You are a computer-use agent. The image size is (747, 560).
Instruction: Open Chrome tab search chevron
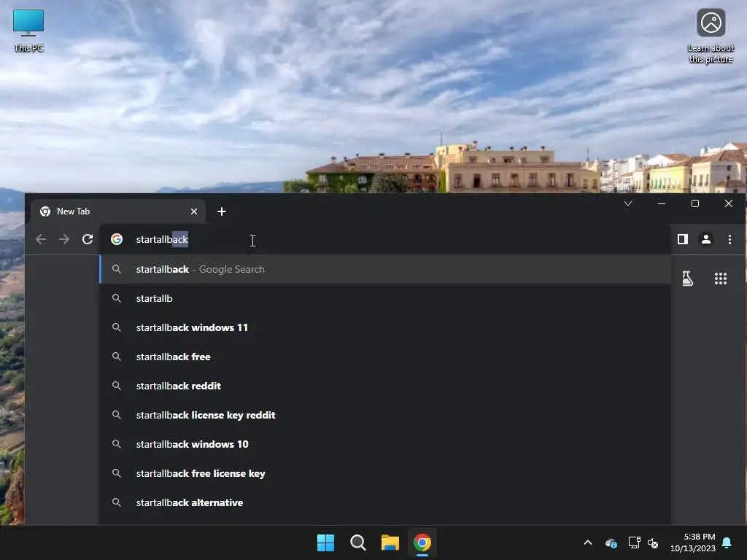tap(628, 204)
